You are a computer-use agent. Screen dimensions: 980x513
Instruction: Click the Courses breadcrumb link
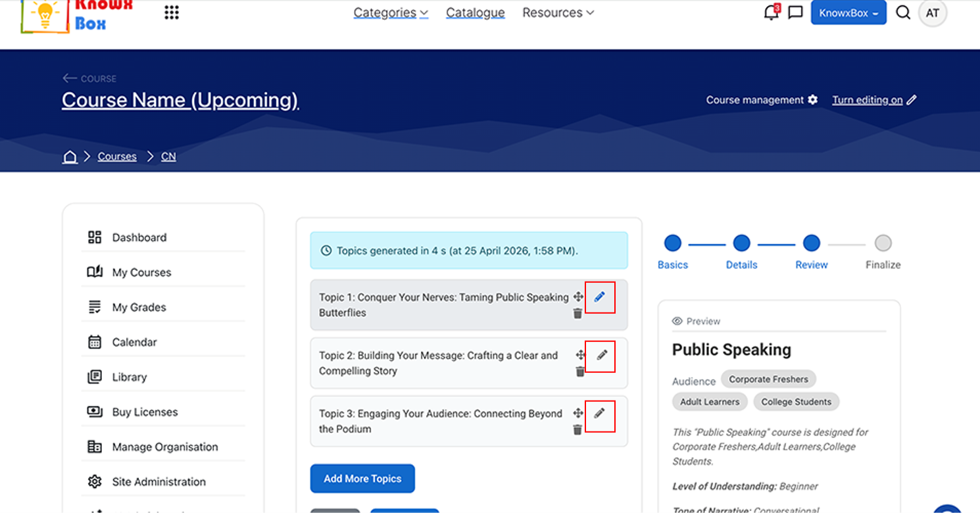(x=117, y=157)
